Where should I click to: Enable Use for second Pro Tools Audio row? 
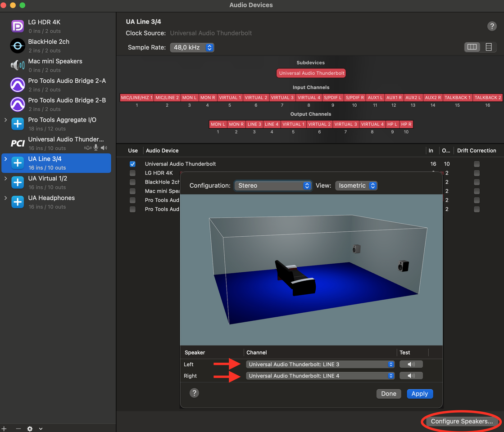pyautogui.click(x=132, y=209)
